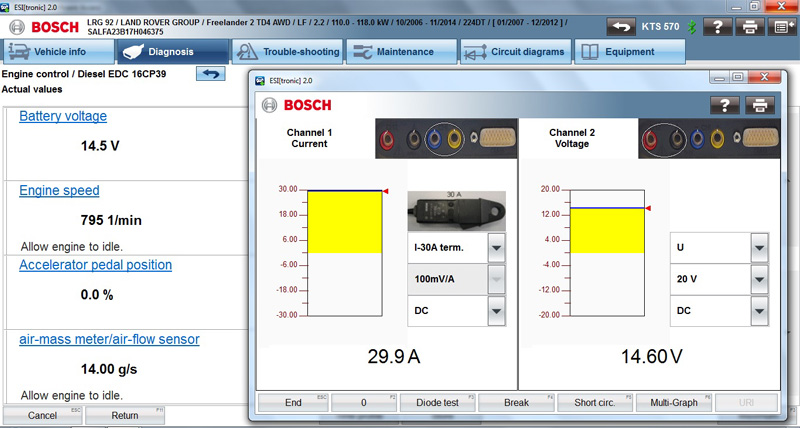Open the protocol list icon in header
The image size is (800, 428).
[x=782, y=27]
